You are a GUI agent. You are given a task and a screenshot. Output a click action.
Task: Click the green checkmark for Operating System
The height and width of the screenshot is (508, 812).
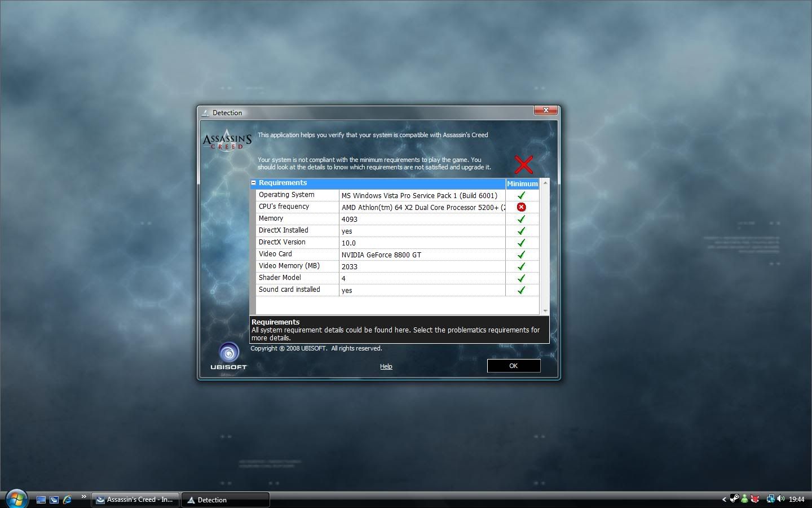point(521,195)
